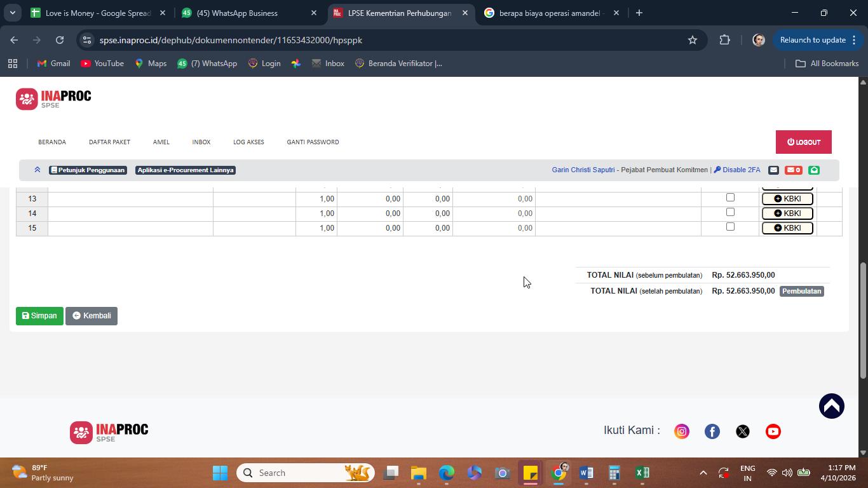Bookmark this page with star icon
This screenshot has width=868, height=488.
(693, 40)
